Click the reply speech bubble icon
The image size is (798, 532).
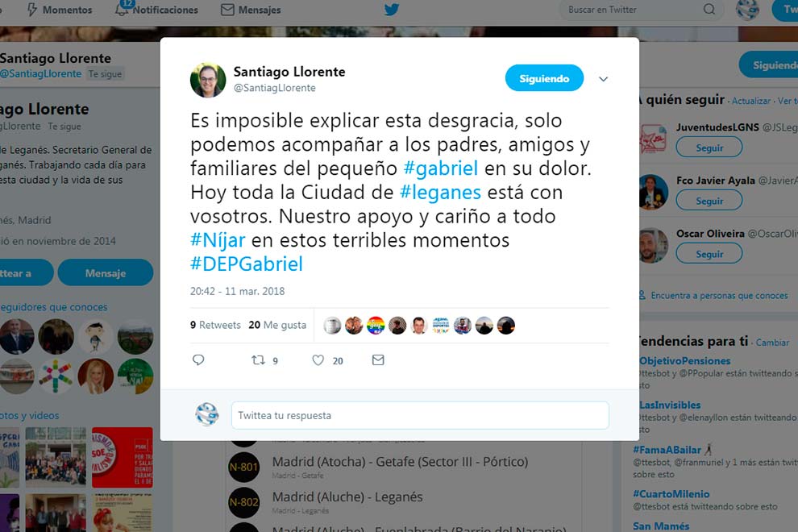(x=198, y=360)
